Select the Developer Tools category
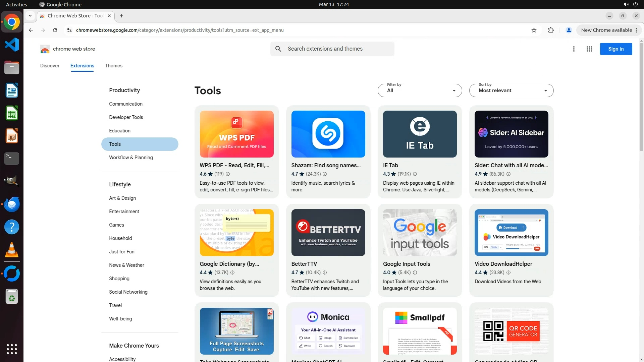The width and height of the screenshot is (644, 362). [x=126, y=117]
